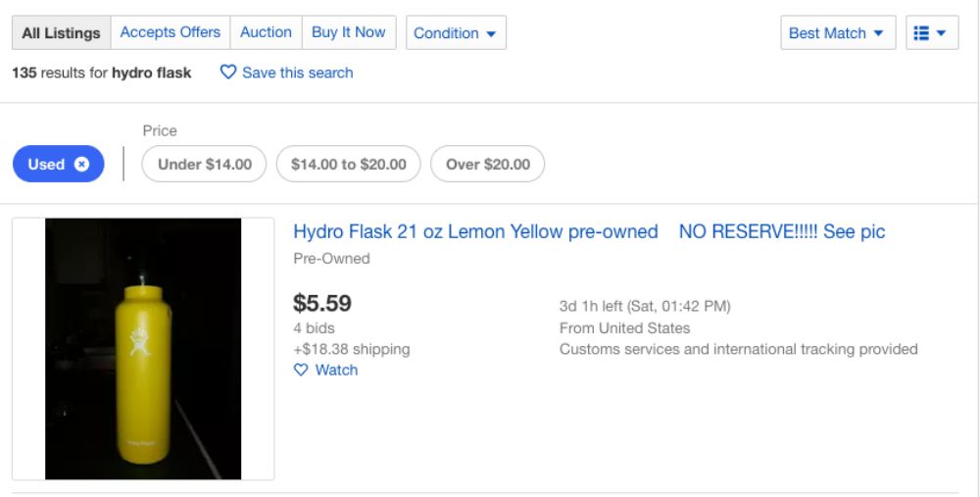Filter price Over $20.00
This screenshot has width=980, height=497.
click(x=487, y=164)
